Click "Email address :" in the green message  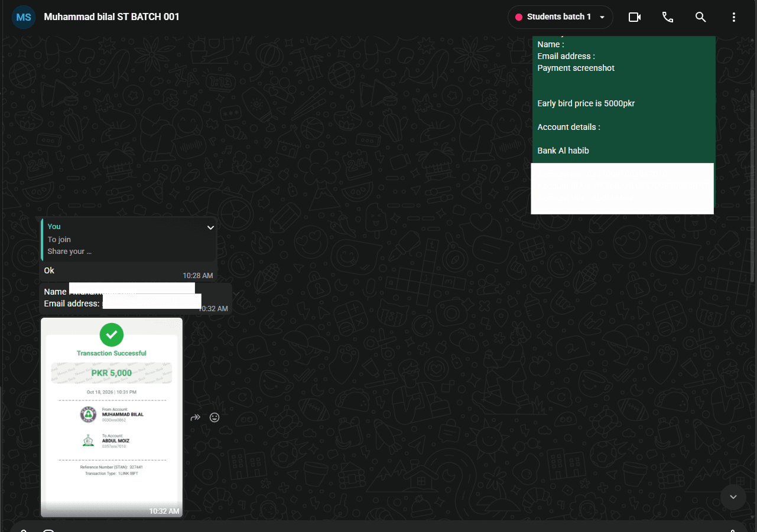click(x=566, y=56)
